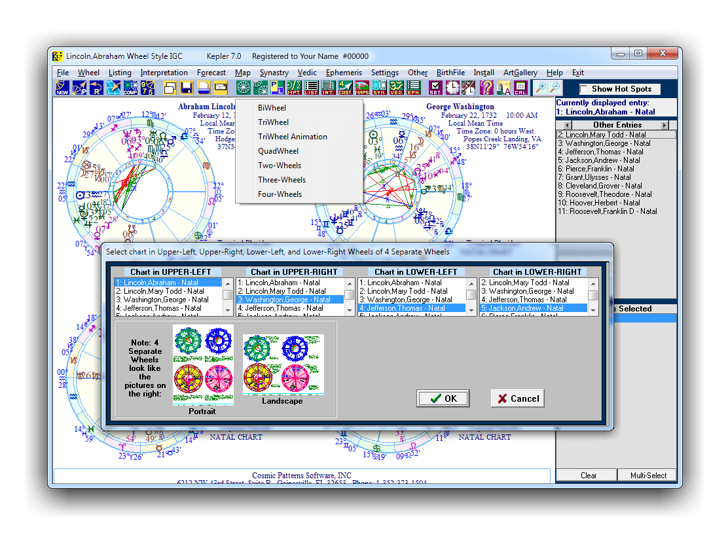Open the BirthFile menu
Viewport: 728px width, 560px height.
[450, 73]
